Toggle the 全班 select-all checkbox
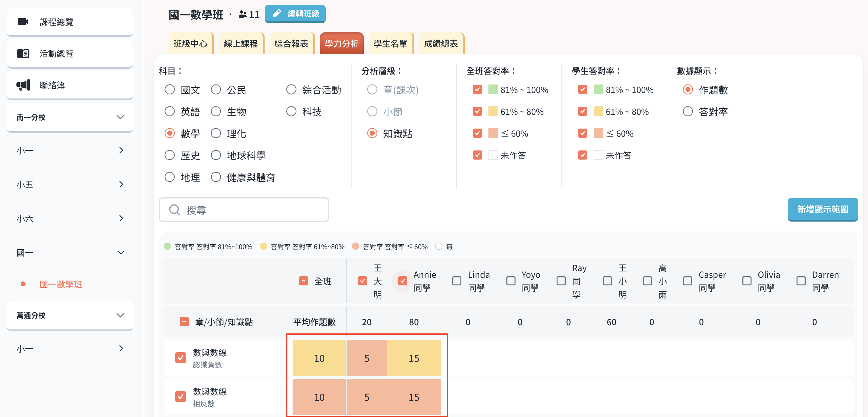 [303, 281]
